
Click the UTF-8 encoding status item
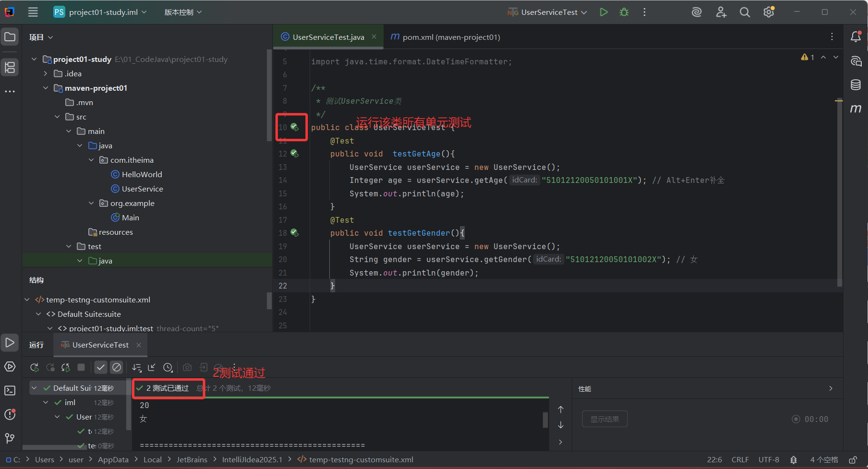coord(769,459)
